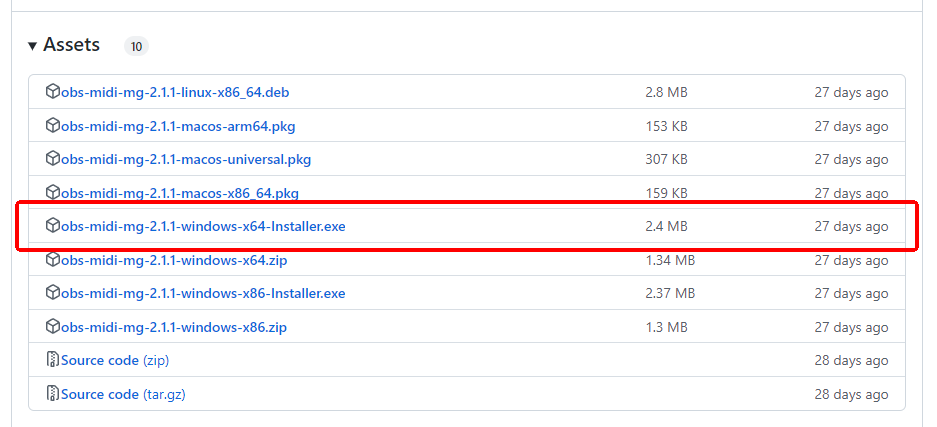The width and height of the screenshot is (937, 427).
Task: Click the package icon beside macos-arm64.pkg
Action: 53,126
